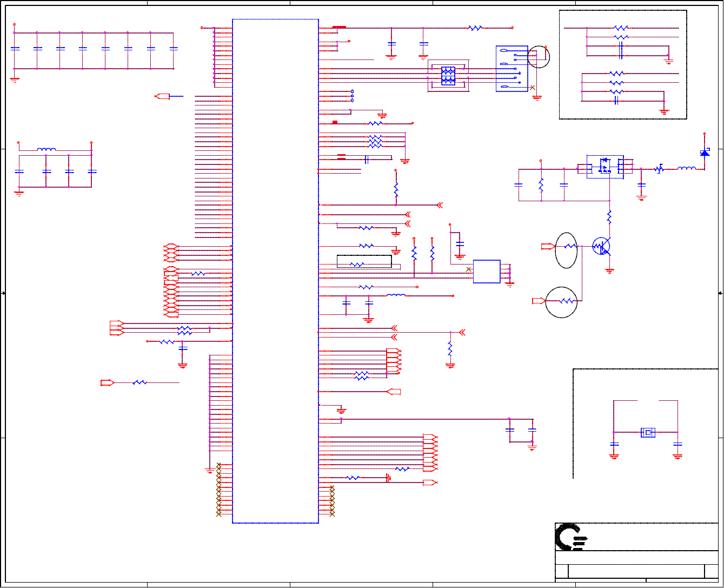The image size is (724, 588).
Task: Click the company logo in the title block
Action: pyautogui.click(x=572, y=537)
